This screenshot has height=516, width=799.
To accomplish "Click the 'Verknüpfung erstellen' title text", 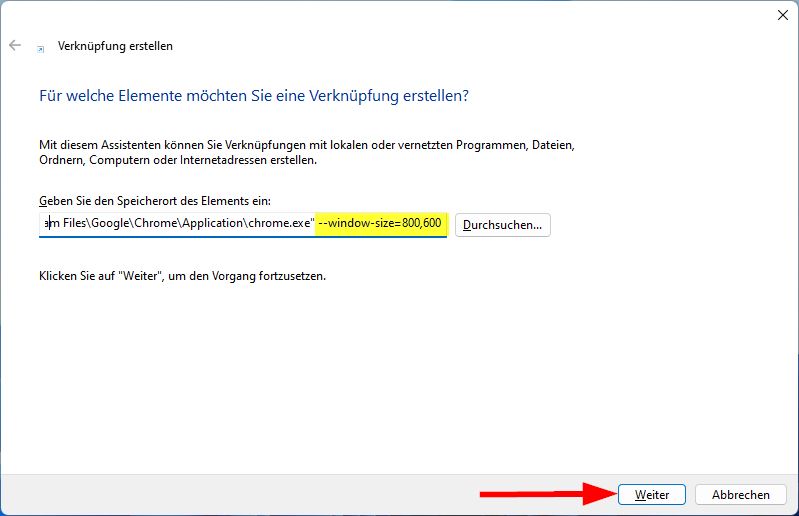I will 115,46.
